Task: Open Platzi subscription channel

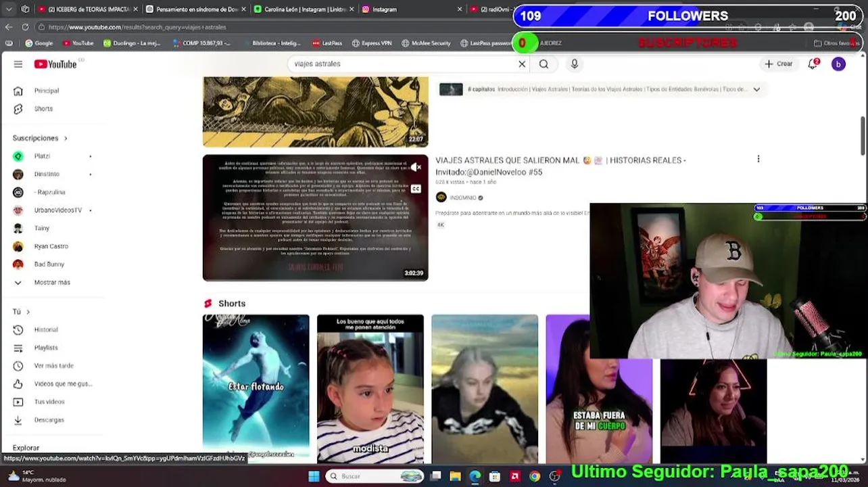Action: 42,156
